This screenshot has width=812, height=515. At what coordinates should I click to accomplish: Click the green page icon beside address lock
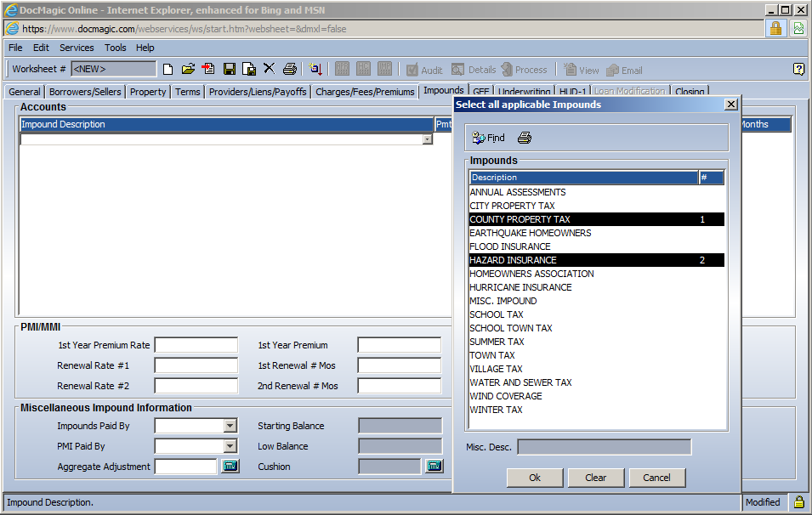pyautogui.click(x=799, y=28)
